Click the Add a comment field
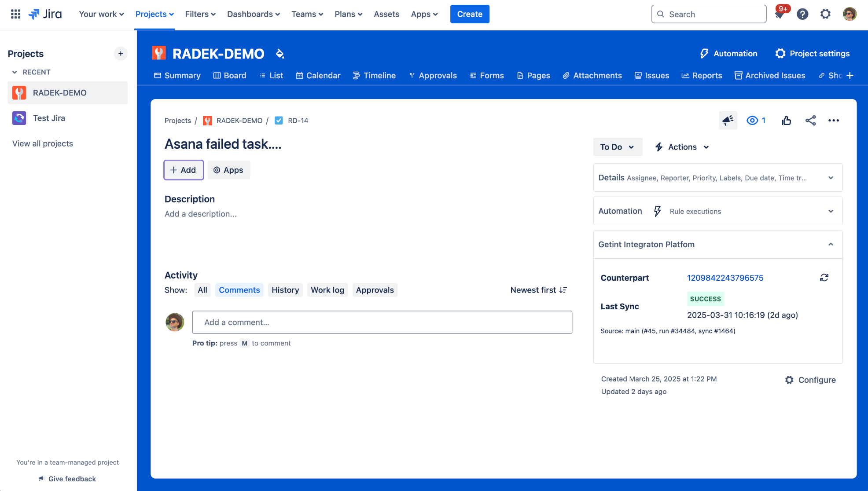Image resolution: width=868 pixels, height=491 pixels. coord(382,322)
